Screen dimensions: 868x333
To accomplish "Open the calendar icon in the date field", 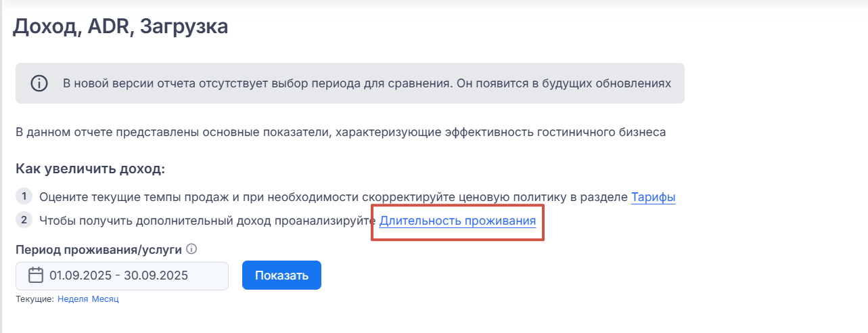I will click(x=36, y=275).
